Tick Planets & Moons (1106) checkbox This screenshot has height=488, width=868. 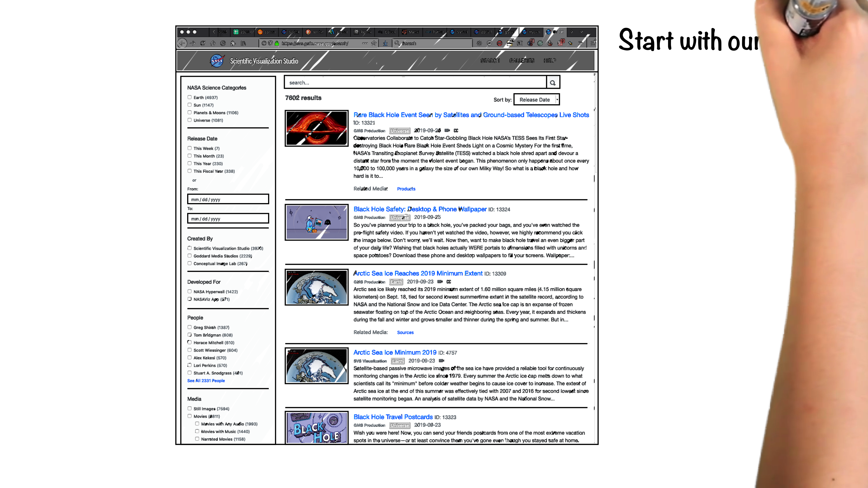tap(189, 113)
